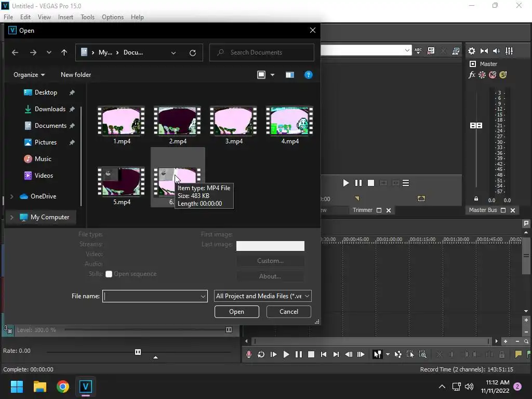532x399 pixels.
Task: Click the Master automation settings icon
Action: (x=482, y=75)
